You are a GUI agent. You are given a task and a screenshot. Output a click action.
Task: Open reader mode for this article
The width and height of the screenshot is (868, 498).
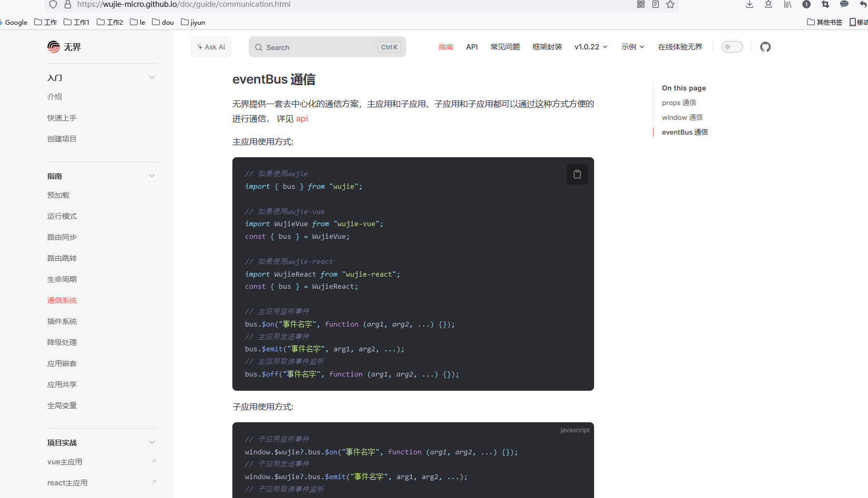(x=655, y=4)
